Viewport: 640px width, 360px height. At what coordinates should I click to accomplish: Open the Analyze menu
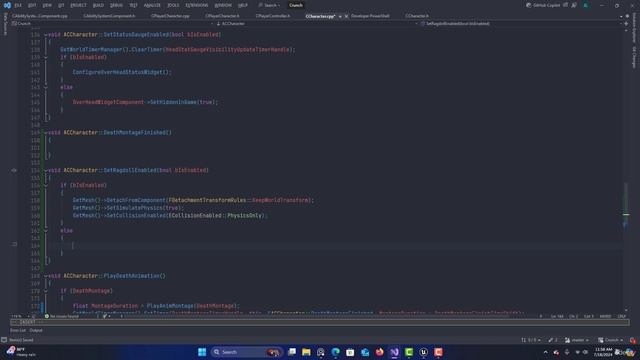152,5
